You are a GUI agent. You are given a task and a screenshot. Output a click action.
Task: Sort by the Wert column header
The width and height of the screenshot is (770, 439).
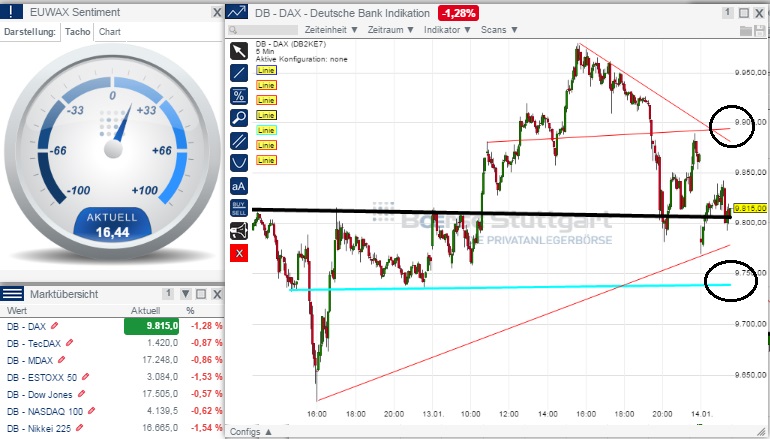(x=17, y=310)
